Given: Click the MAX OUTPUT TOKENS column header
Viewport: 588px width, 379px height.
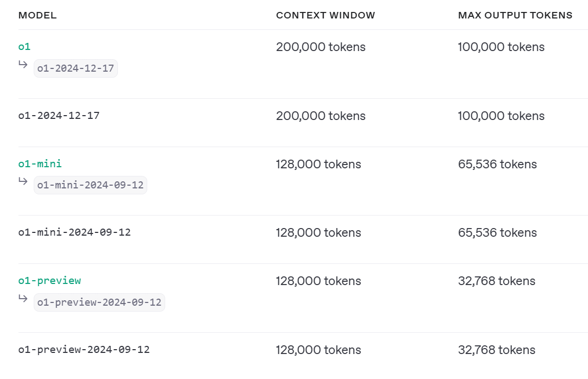Looking at the screenshot, I should point(515,15).
